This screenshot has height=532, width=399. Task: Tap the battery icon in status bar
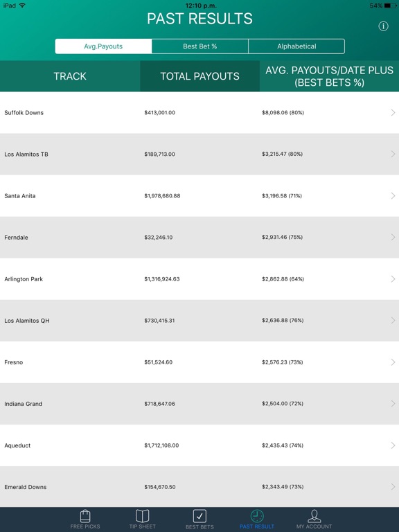390,6
